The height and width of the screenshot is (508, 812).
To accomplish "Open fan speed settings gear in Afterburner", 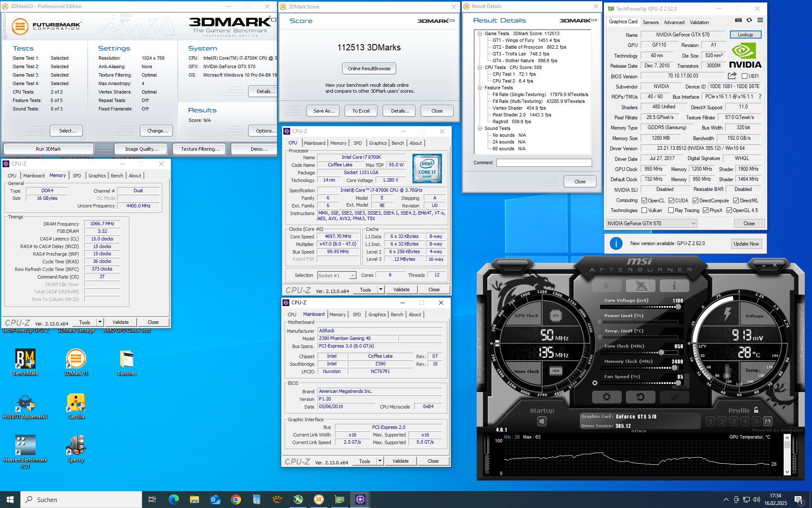I will 595,383.
